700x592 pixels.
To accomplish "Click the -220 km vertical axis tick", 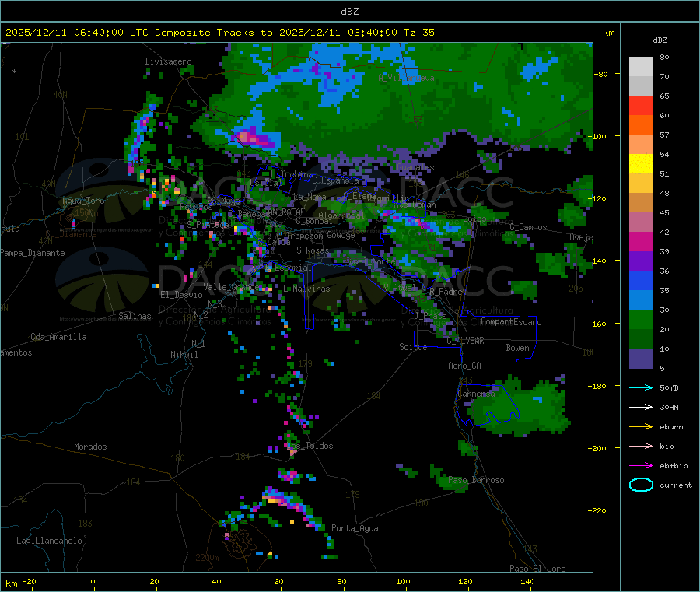I will pyautogui.click(x=600, y=511).
